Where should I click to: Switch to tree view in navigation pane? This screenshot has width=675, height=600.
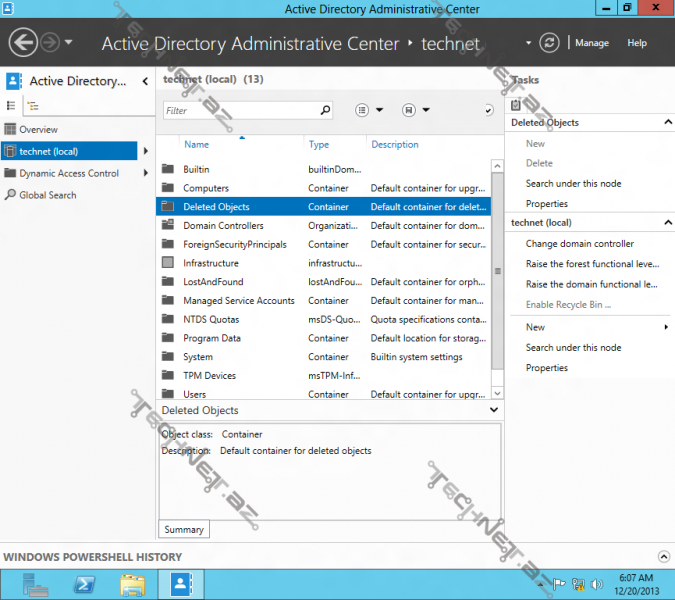point(33,105)
